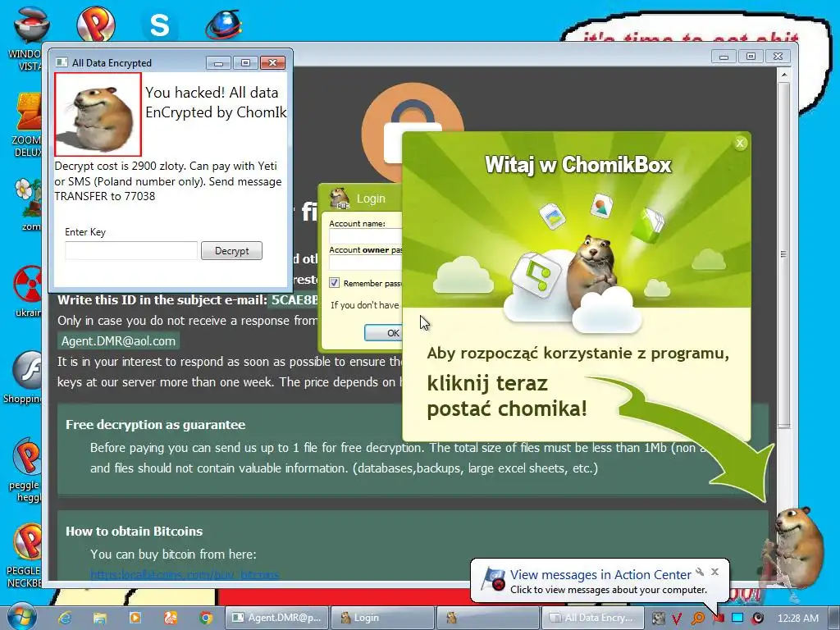Toggle Remember password checkbox
The image size is (840, 630).
tap(335, 283)
